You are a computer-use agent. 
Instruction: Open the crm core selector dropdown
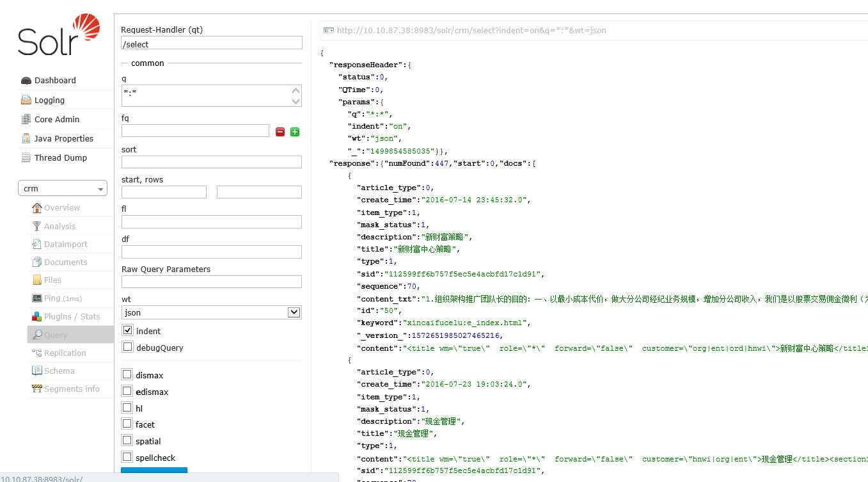63,188
